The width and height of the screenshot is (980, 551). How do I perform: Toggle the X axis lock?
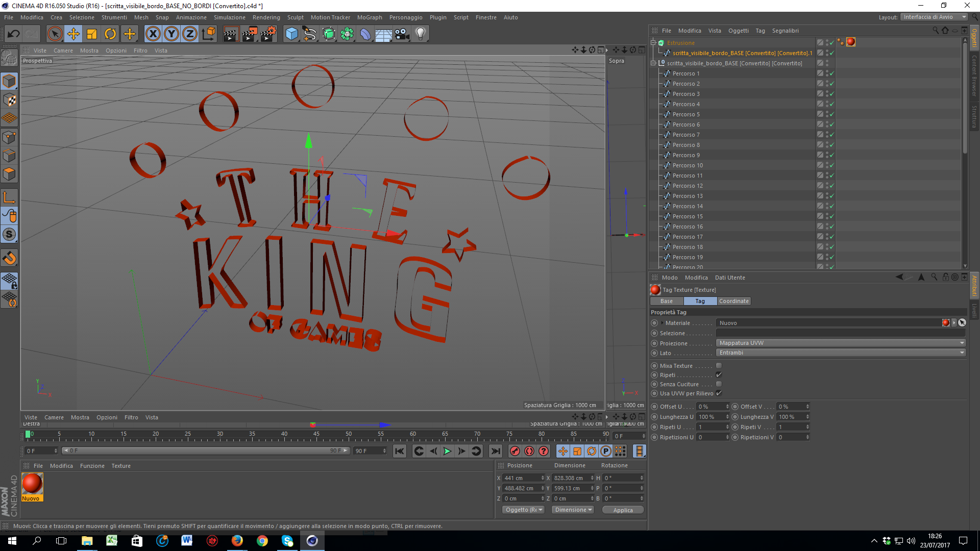click(153, 34)
